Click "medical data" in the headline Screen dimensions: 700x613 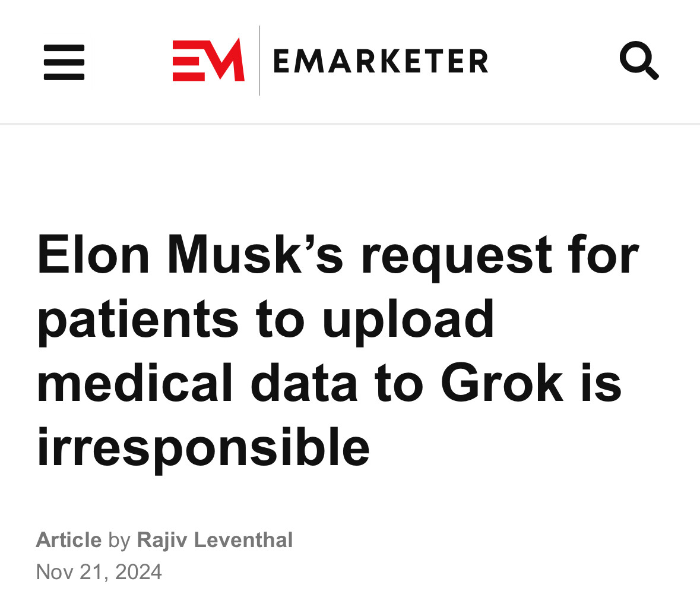click(x=198, y=383)
